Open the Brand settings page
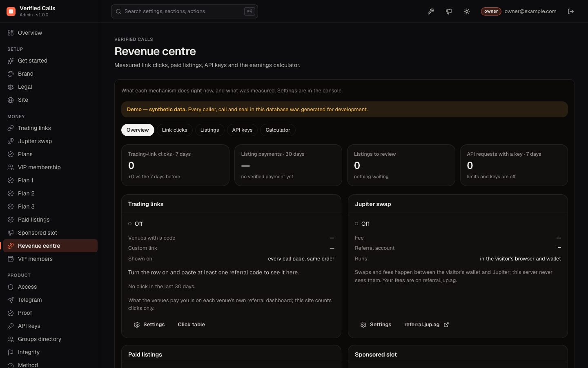Viewport: 588px width, 368px height. coord(51,74)
